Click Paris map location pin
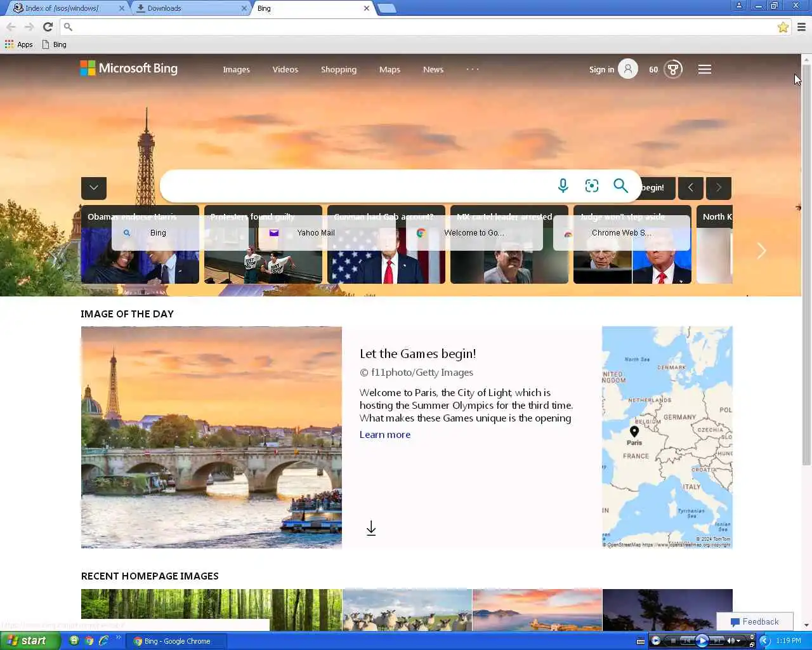 click(x=634, y=432)
